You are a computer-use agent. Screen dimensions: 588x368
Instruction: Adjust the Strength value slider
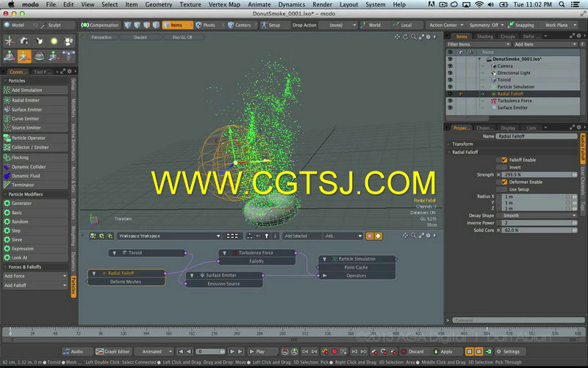pos(539,174)
